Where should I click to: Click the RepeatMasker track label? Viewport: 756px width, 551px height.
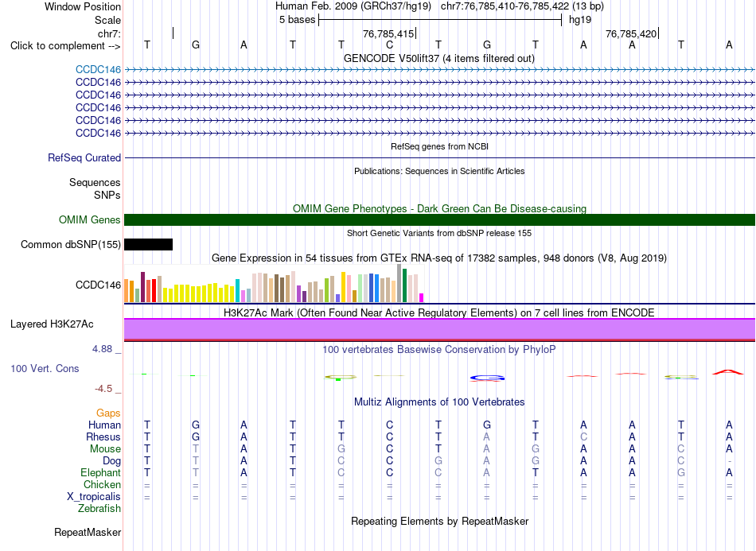pyautogui.click(x=88, y=532)
